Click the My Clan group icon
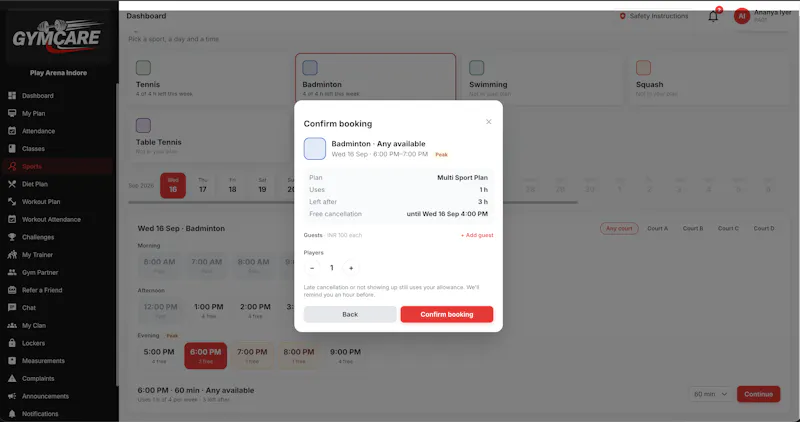Screen dimensions: 800x422 tap(12, 325)
